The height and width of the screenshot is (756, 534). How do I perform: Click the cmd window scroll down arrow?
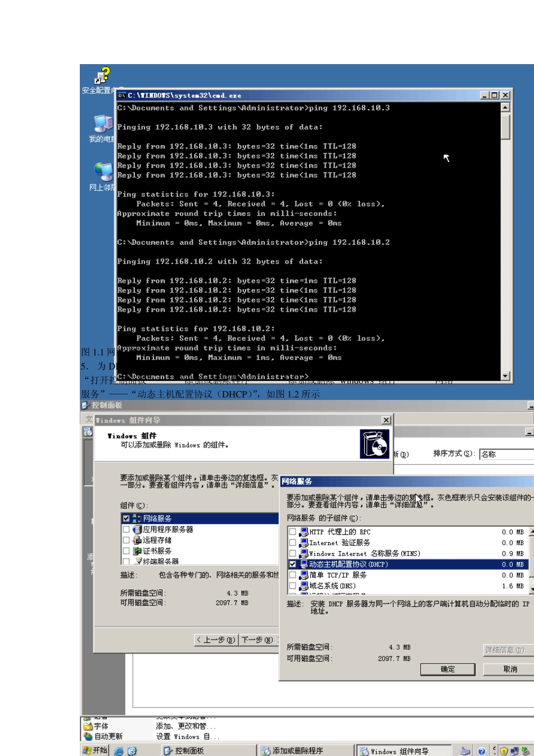pos(505,376)
